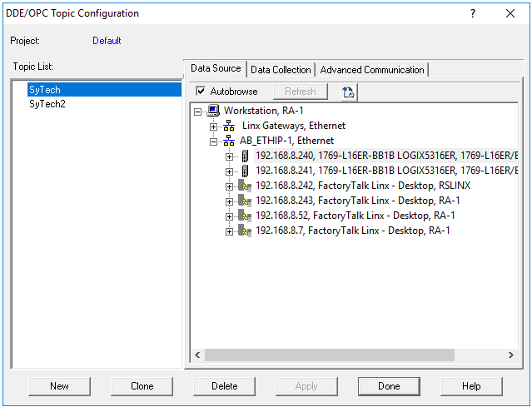The height and width of the screenshot is (412, 532).
Task: Select 192.168.8.243, FactoryTalk Linx - Desktop, RA-1
Action: [x=358, y=201]
